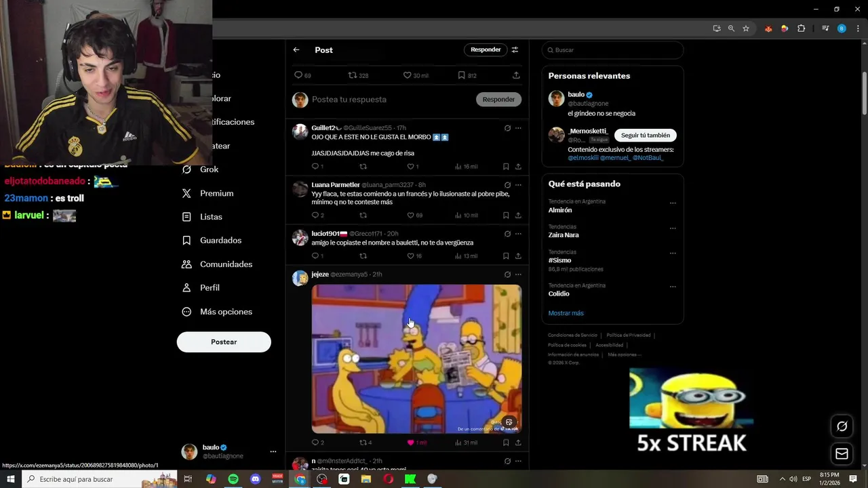Open more options on Luana Parmetler reply
The width and height of the screenshot is (868, 488).
click(518, 185)
